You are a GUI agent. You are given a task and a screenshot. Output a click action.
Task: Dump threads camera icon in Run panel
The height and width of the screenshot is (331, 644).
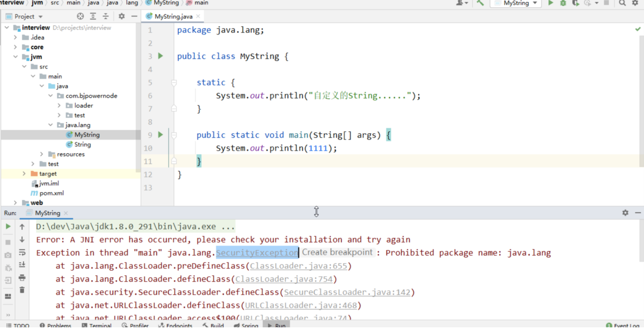click(8, 255)
